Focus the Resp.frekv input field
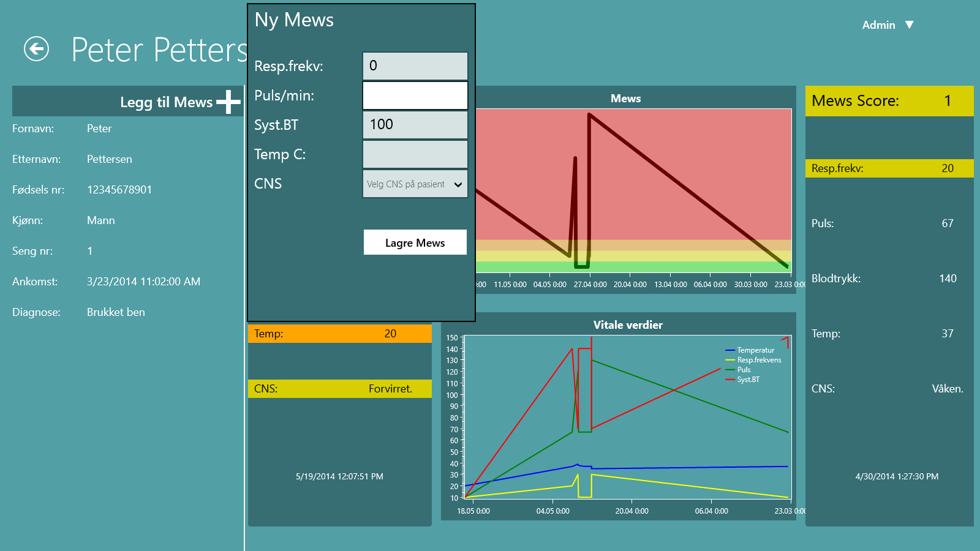 click(x=415, y=66)
